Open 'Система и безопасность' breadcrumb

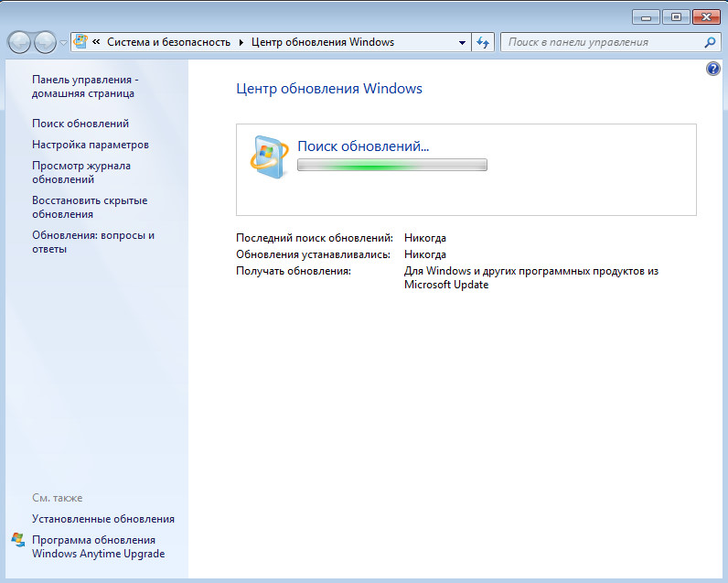[168, 42]
